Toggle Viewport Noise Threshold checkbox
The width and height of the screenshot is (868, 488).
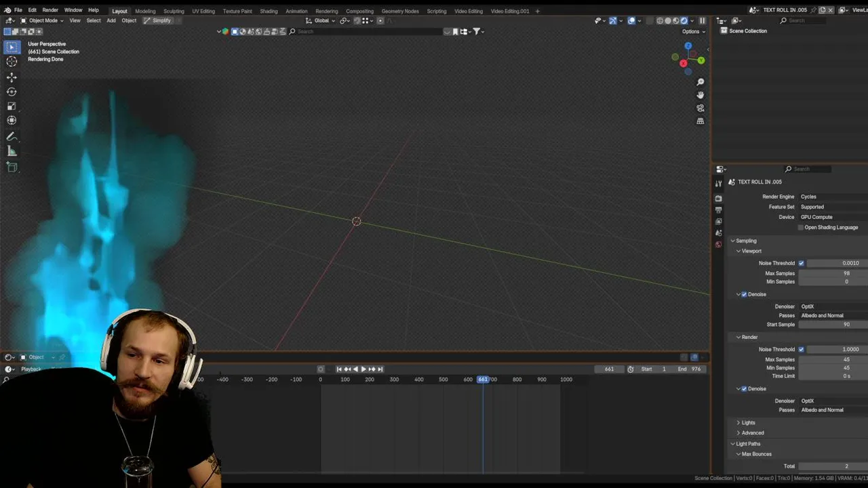(x=801, y=263)
